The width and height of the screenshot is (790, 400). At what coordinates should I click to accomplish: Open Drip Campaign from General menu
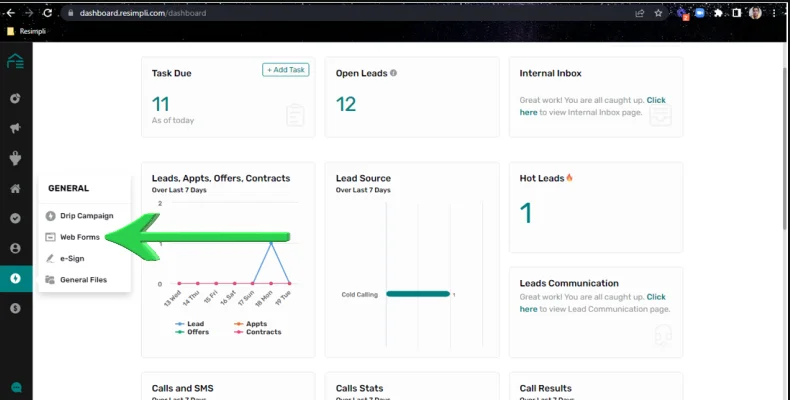coord(80,216)
